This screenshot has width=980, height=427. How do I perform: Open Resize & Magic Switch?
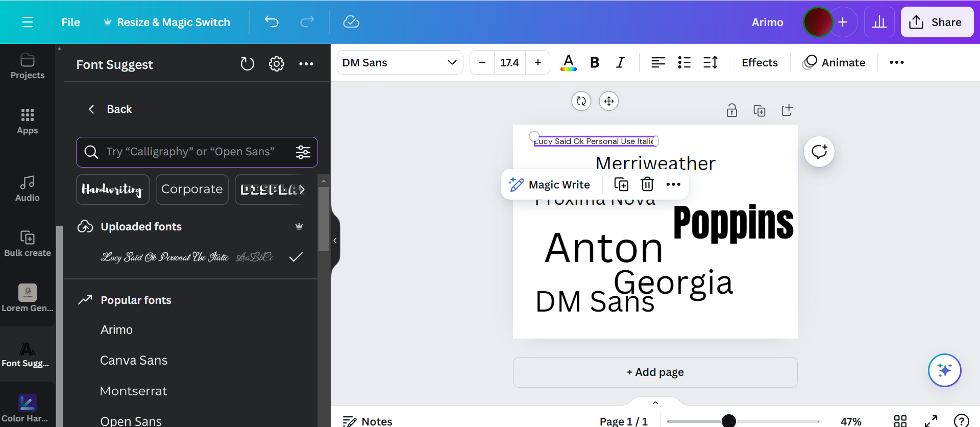pyautogui.click(x=167, y=22)
